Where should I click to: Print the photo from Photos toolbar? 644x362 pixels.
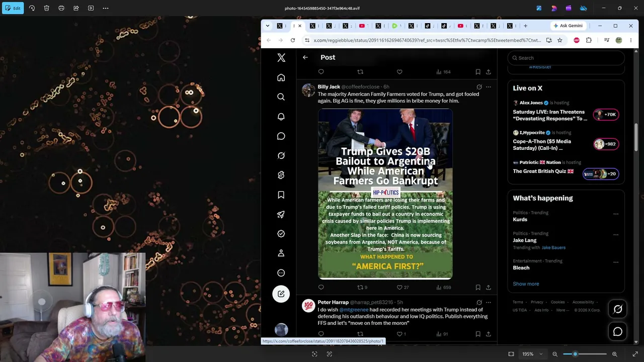(61, 8)
